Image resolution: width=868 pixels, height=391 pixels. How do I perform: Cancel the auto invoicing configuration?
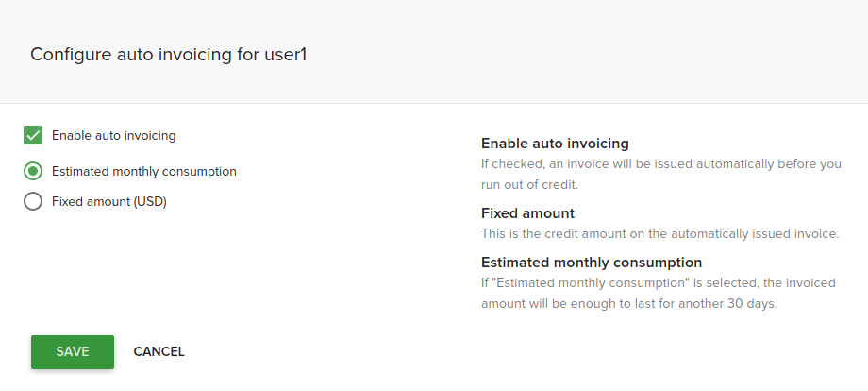point(159,352)
